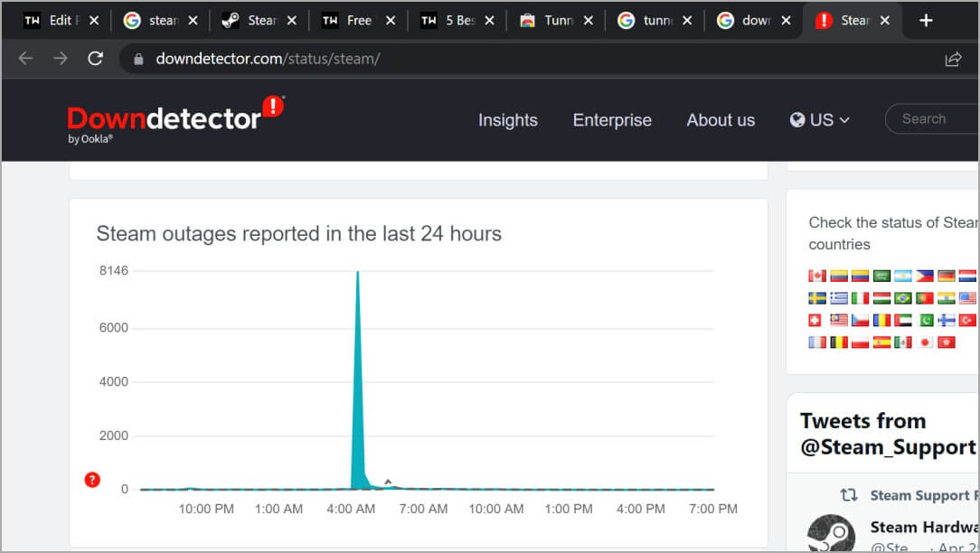The height and width of the screenshot is (553, 980).
Task: Open the Canada flag status page
Action: pos(817,276)
